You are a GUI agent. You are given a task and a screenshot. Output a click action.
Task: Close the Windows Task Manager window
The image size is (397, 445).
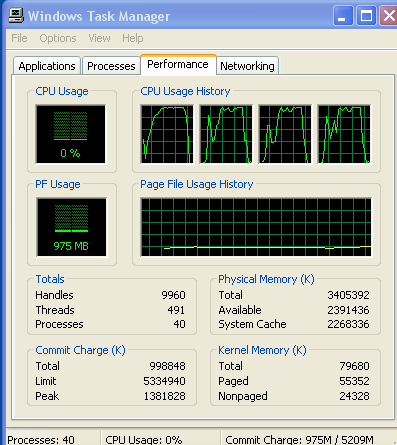tap(389, 16)
